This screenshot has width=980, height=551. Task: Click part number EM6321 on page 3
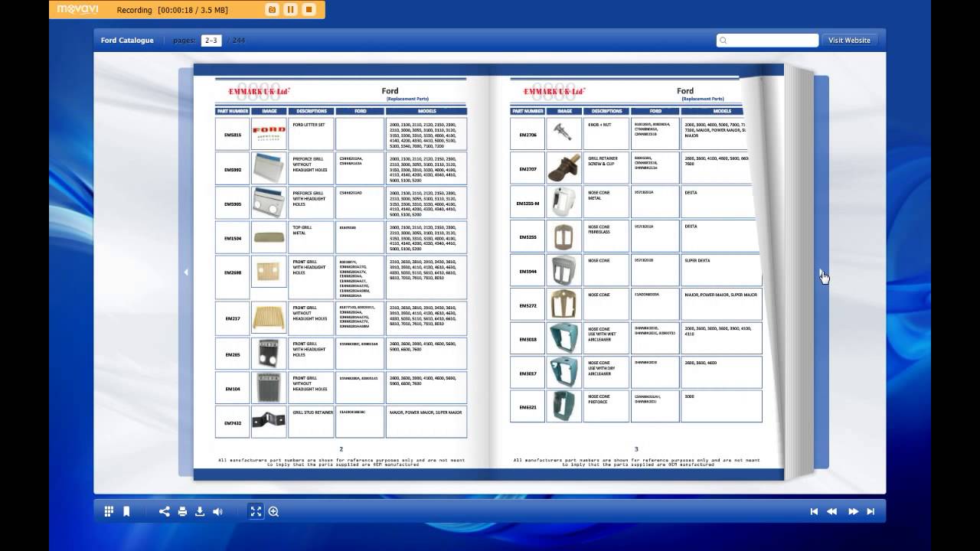click(x=528, y=407)
